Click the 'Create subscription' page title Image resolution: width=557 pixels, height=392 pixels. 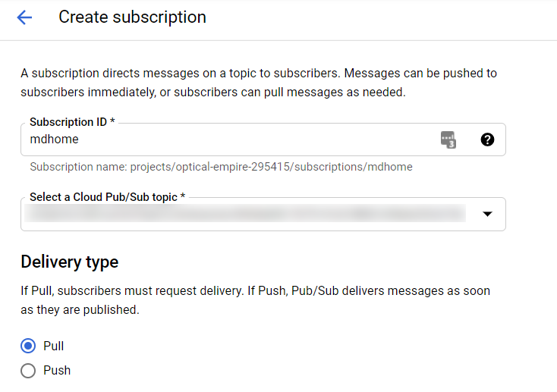(132, 17)
